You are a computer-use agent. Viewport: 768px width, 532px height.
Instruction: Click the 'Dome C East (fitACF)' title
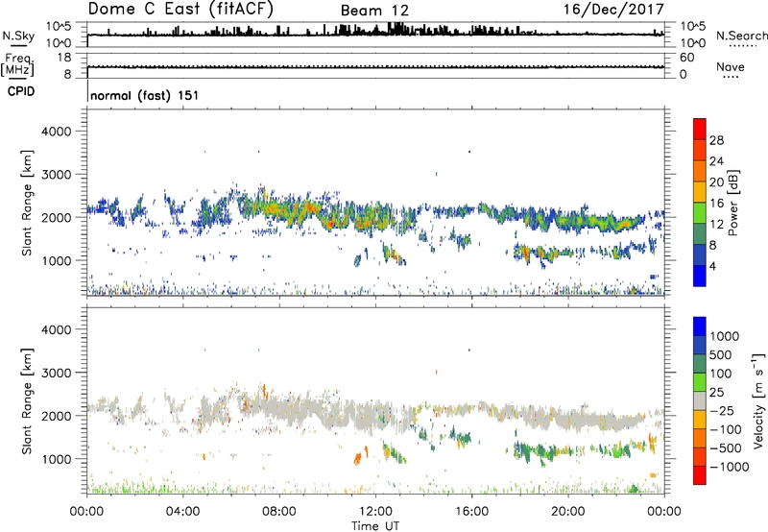[x=180, y=10]
